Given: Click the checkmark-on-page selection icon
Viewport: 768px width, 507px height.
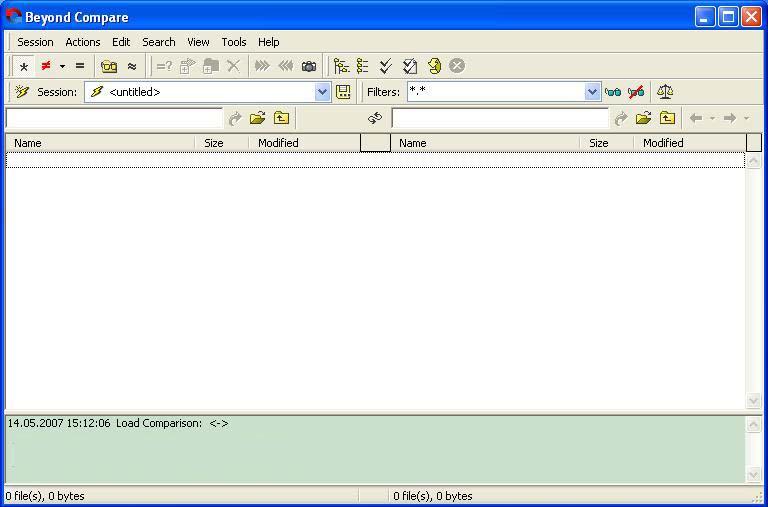Looking at the screenshot, I should coord(410,66).
